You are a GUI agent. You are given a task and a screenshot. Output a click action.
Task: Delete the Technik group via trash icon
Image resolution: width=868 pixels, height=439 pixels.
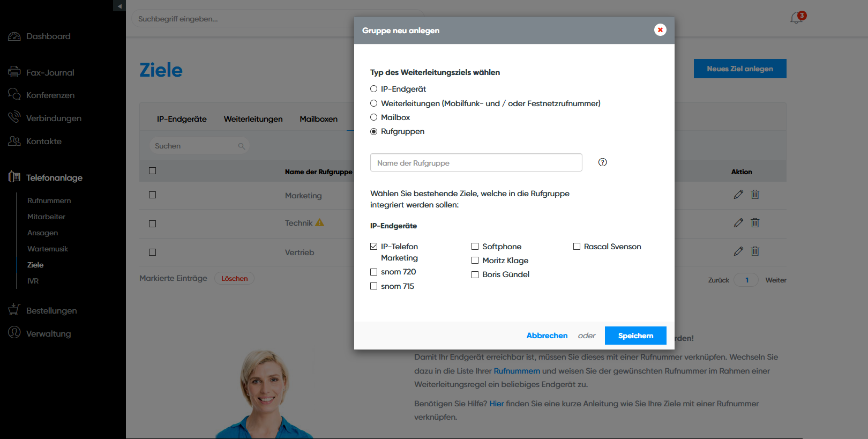pos(755,223)
